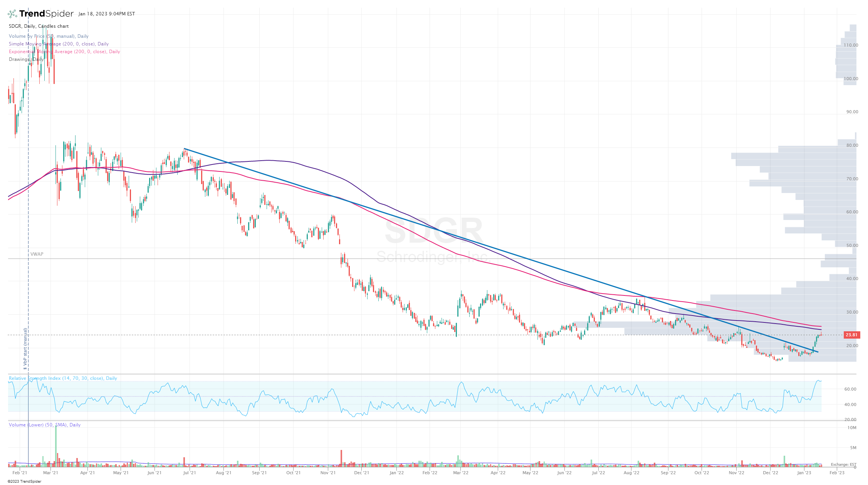
Task: Select the Drawings, Daily legend entry
Action: (26, 59)
